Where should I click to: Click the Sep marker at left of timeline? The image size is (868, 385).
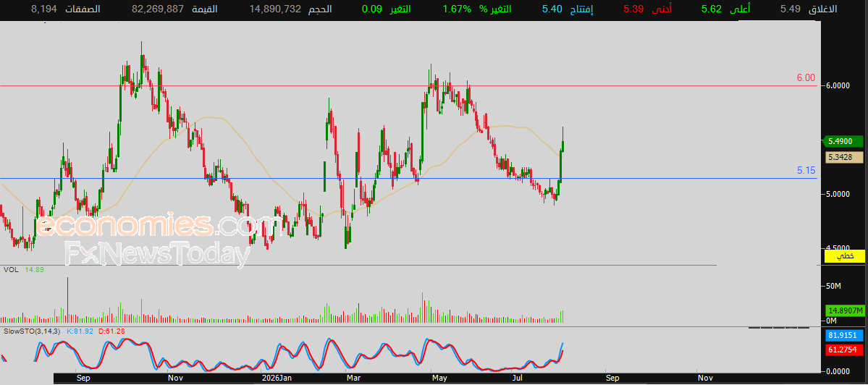[x=83, y=378]
